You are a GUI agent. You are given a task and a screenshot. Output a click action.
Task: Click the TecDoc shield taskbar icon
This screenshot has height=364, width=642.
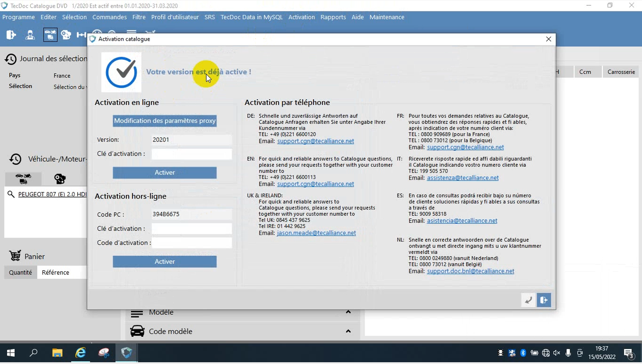[127, 353]
